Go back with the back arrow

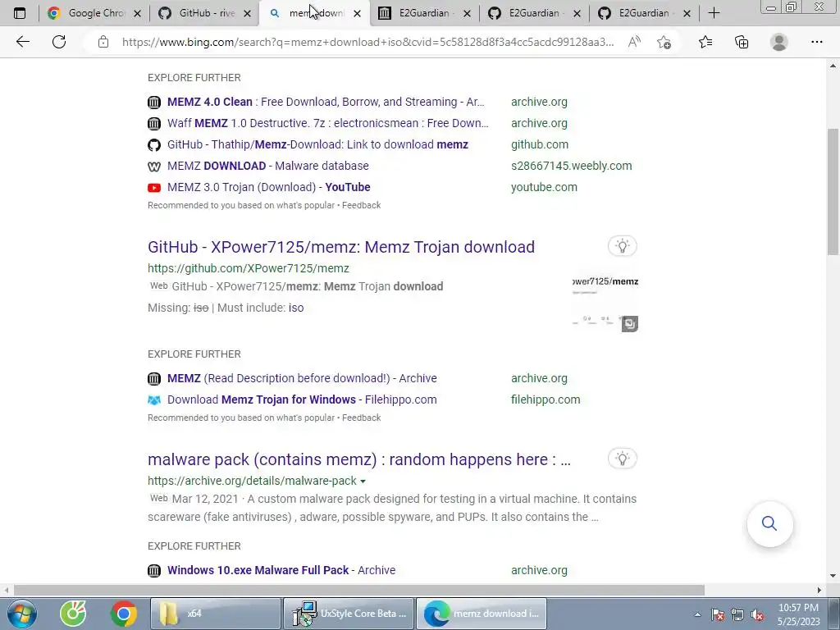tap(22, 42)
